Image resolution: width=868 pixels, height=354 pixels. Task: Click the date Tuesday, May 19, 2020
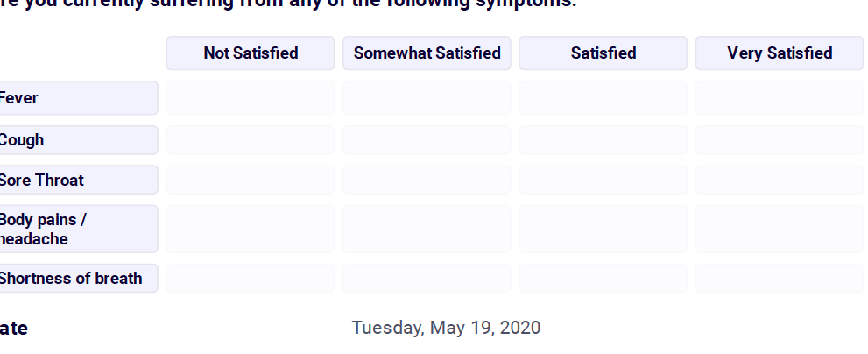[x=446, y=329]
